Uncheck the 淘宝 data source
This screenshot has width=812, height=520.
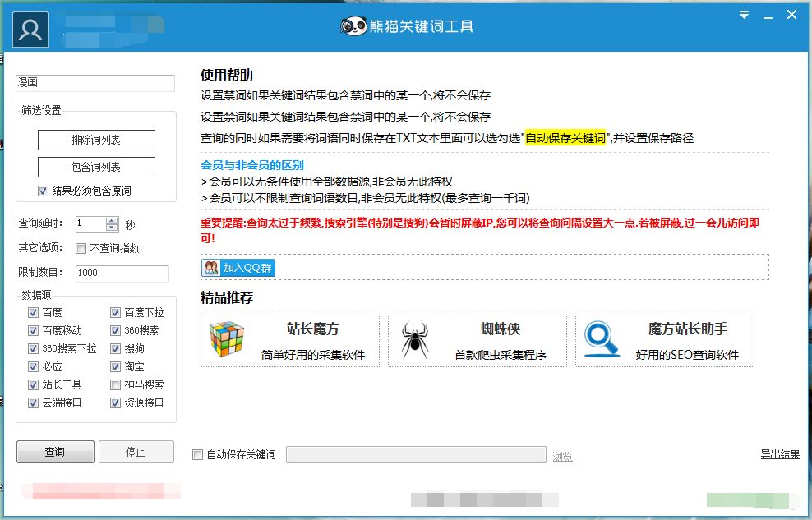[116, 367]
